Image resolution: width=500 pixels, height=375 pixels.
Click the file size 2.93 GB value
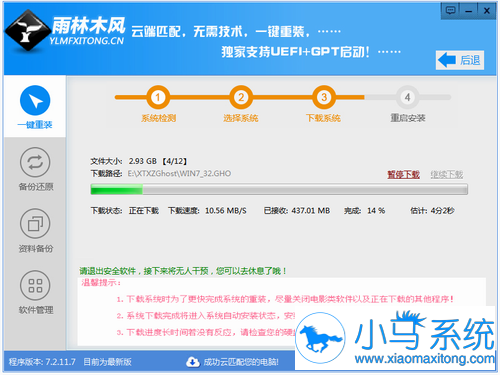[x=143, y=161]
